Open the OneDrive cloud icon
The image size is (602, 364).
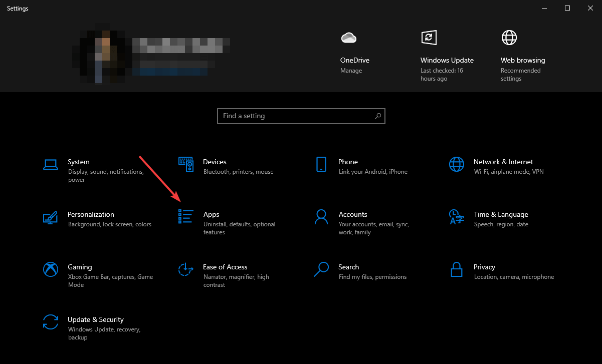pyautogui.click(x=348, y=38)
